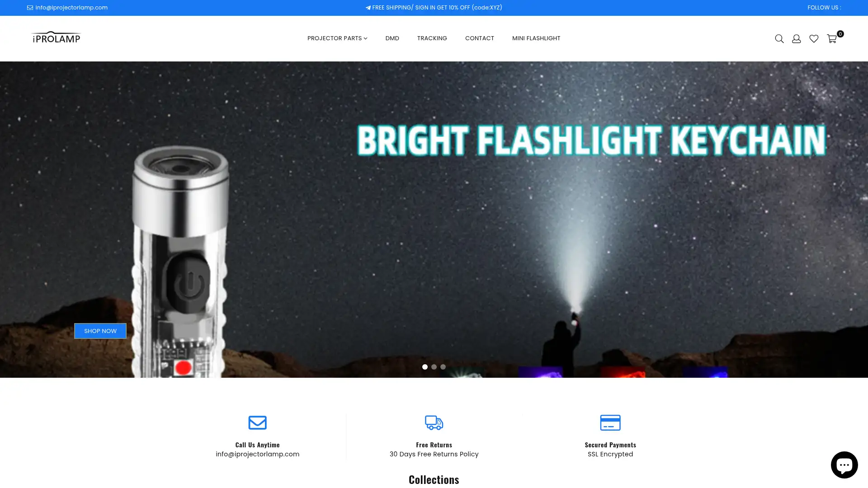Image resolution: width=868 pixels, height=488 pixels.
Task: Open the MINI FLASHLIGHT menu item
Action: pos(536,38)
